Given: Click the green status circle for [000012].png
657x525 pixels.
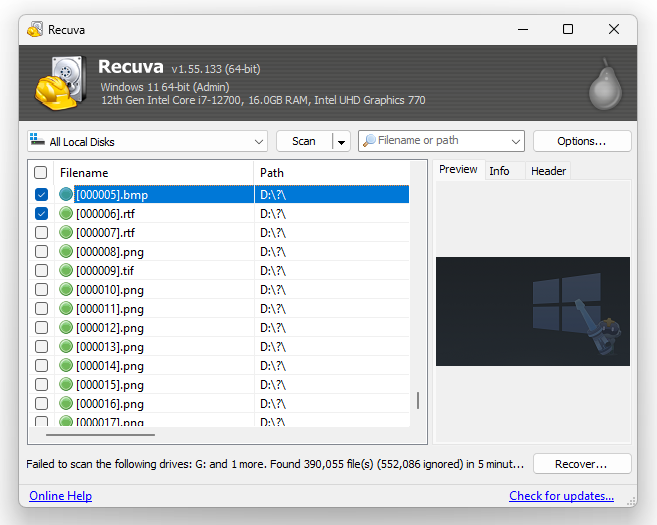Looking at the screenshot, I should pyautogui.click(x=66, y=327).
